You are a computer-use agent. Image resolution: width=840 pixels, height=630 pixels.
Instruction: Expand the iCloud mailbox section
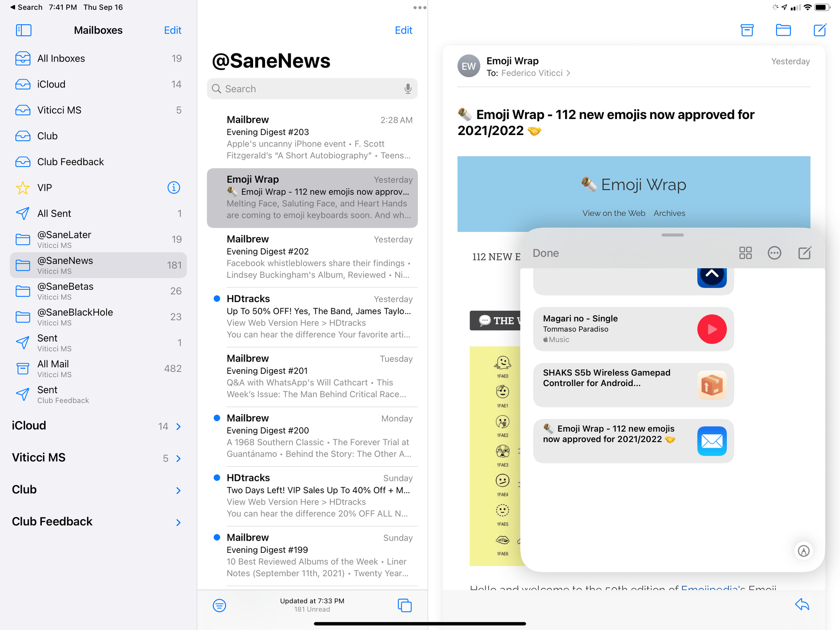178,426
